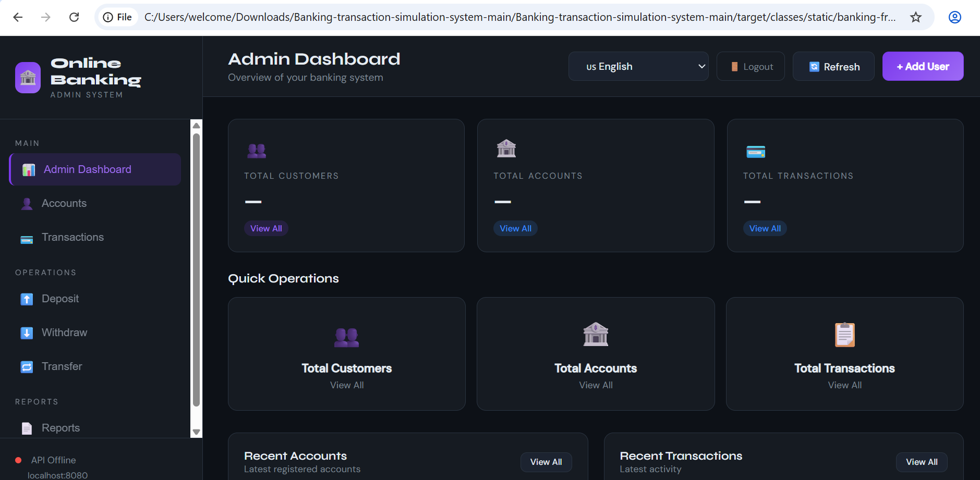Click the sidebar scrollbar thumb
The width and height of the screenshot is (980, 480).
tap(197, 269)
